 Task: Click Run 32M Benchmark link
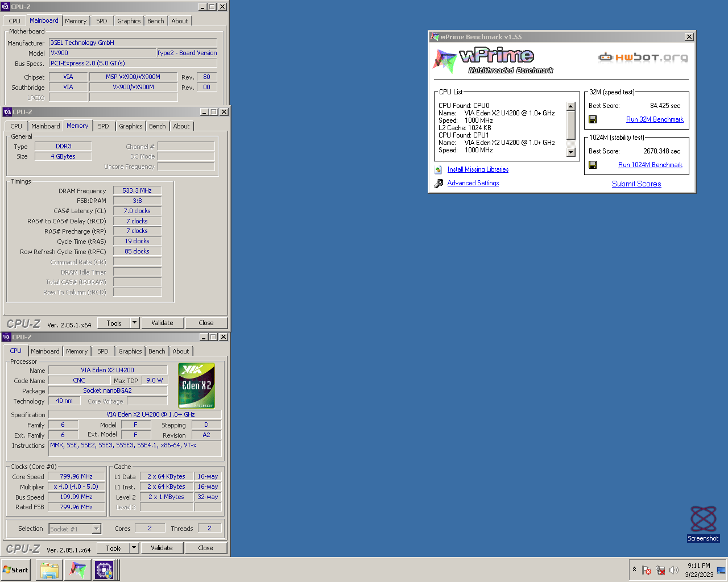655,119
